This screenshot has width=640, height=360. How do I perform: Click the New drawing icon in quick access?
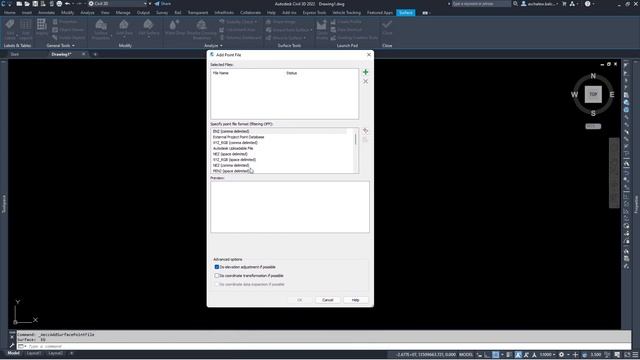click(19, 4)
